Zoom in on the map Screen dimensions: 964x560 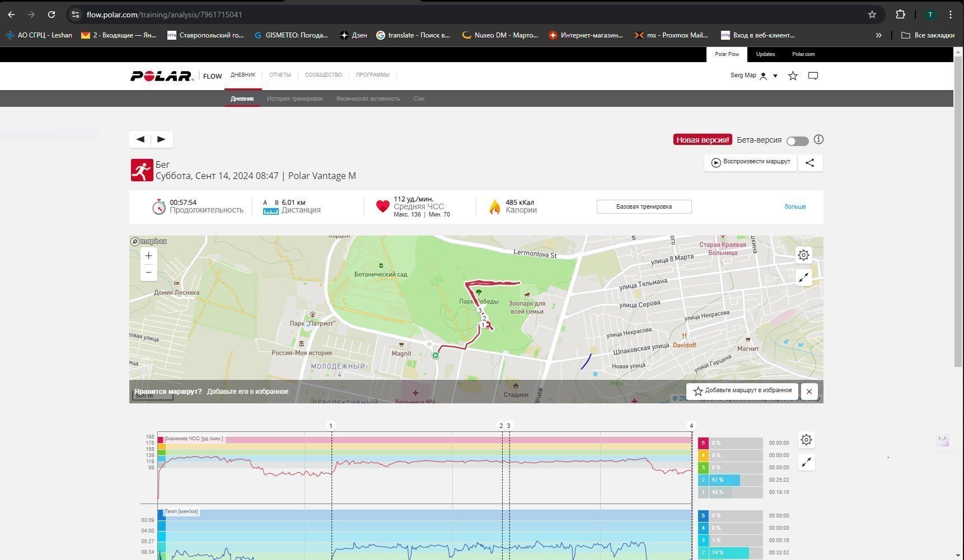pos(148,256)
